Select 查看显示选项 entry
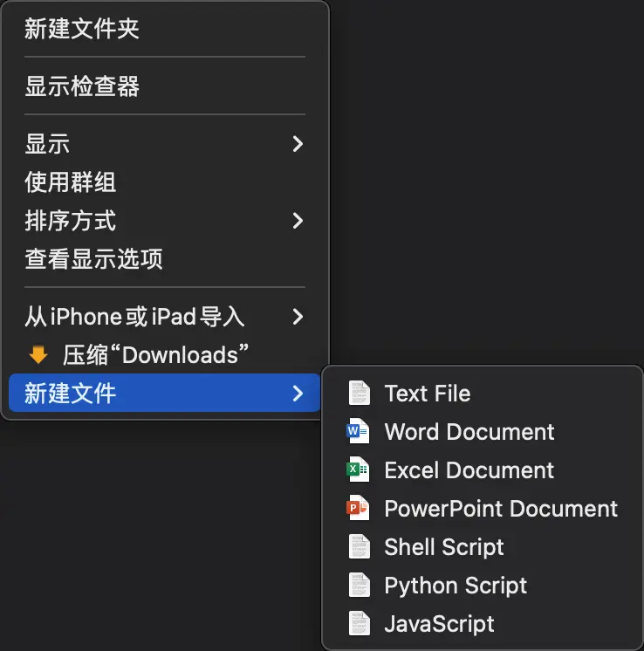 tap(165, 258)
